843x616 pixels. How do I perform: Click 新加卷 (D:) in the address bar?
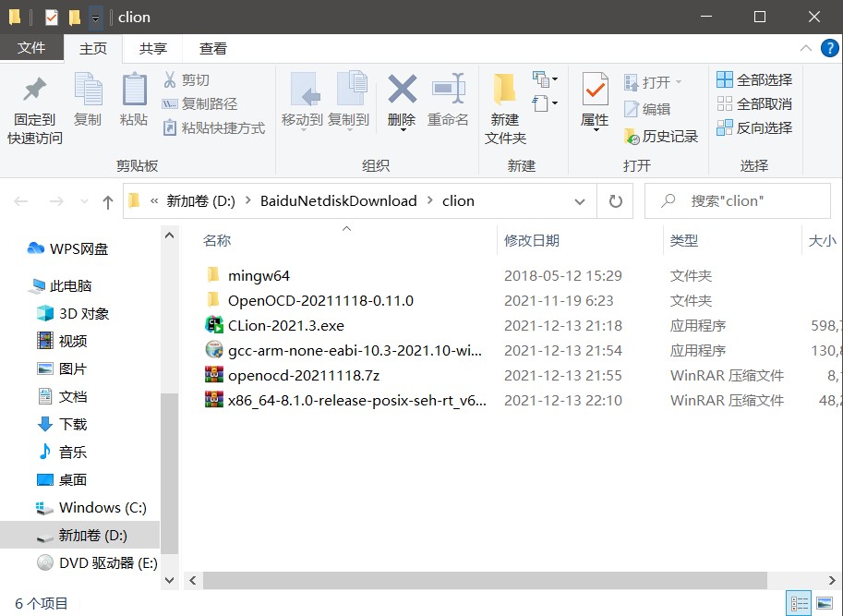(200, 201)
